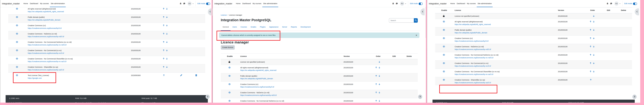Open Public_domain wiki link in right panel
The height and width of the screenshot is (105, 644).
point(471,33)
